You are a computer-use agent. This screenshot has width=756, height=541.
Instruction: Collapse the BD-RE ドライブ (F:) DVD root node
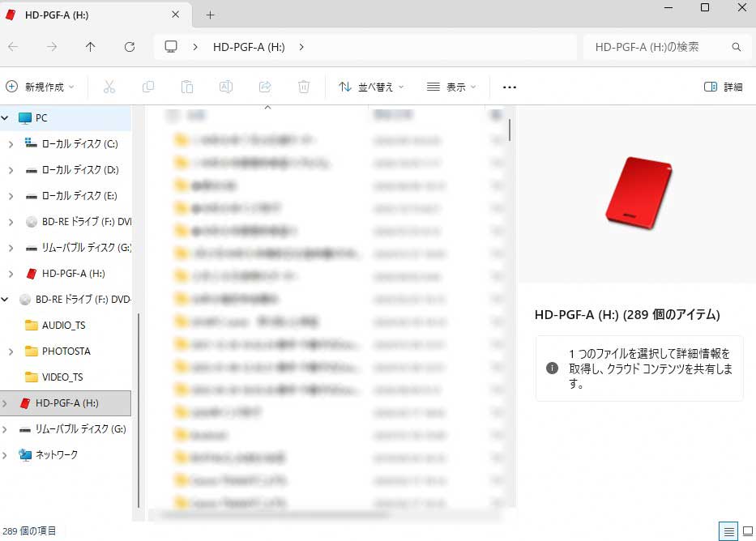(5, 299)
